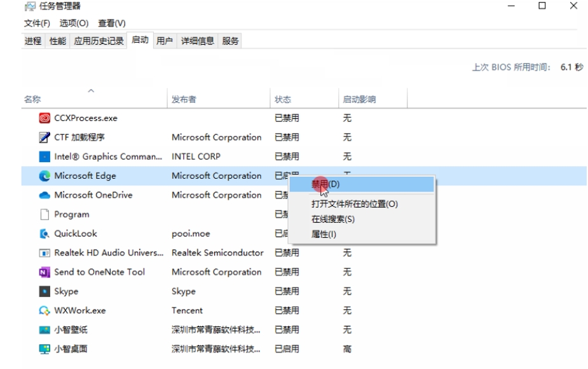Select the Program startup entry
Viewport: 588px width, 369px height.
pyautogui.click(x=72, y=214)
